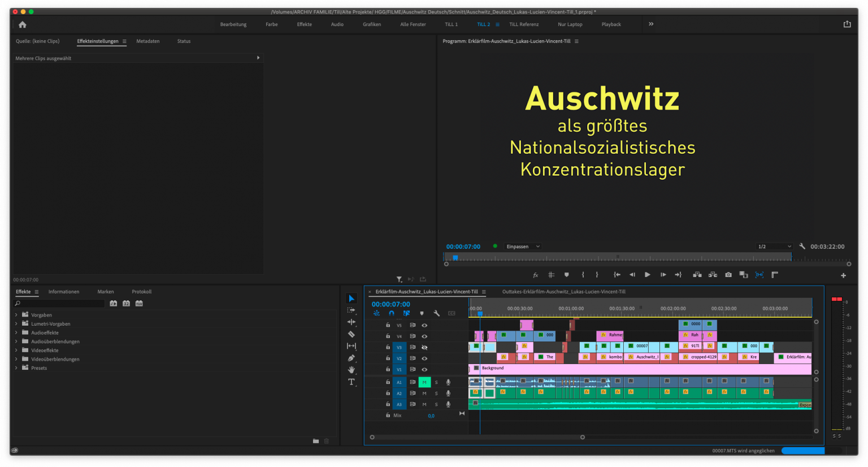The image size is (868, 467).
Task: Expand the Lumetri-Vorgaben folder
Action: point(16,324)
